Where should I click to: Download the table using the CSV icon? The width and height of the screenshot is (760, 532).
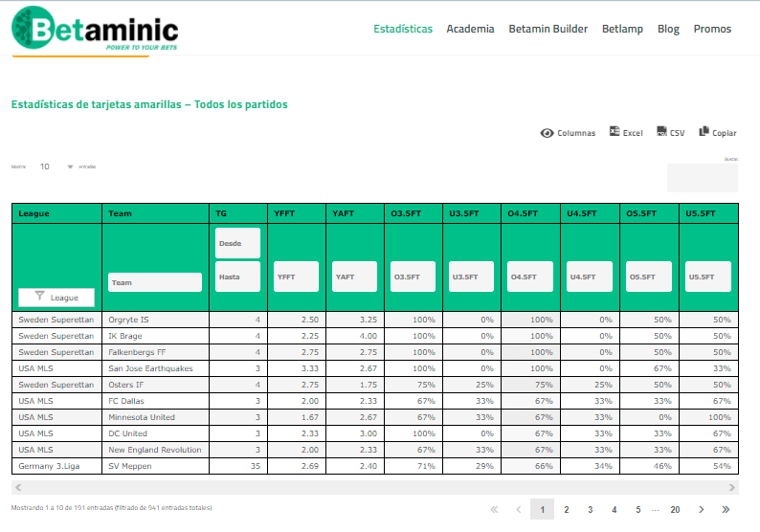pos(661,131)
